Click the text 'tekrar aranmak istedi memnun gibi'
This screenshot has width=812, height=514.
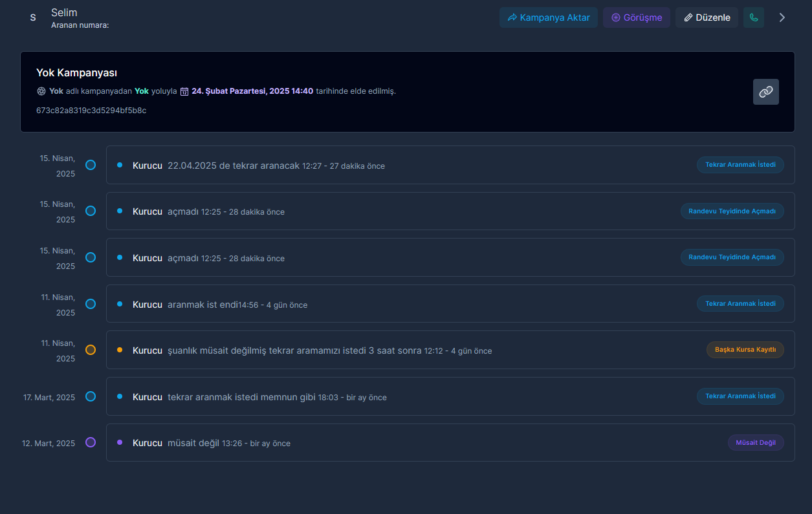(x=241, y=397)
